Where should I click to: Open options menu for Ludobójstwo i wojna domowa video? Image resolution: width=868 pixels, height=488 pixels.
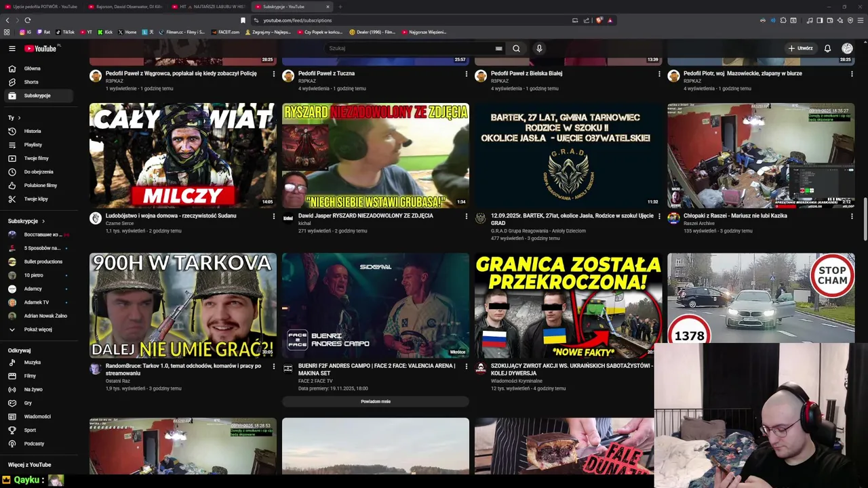[x=274, y=216]
